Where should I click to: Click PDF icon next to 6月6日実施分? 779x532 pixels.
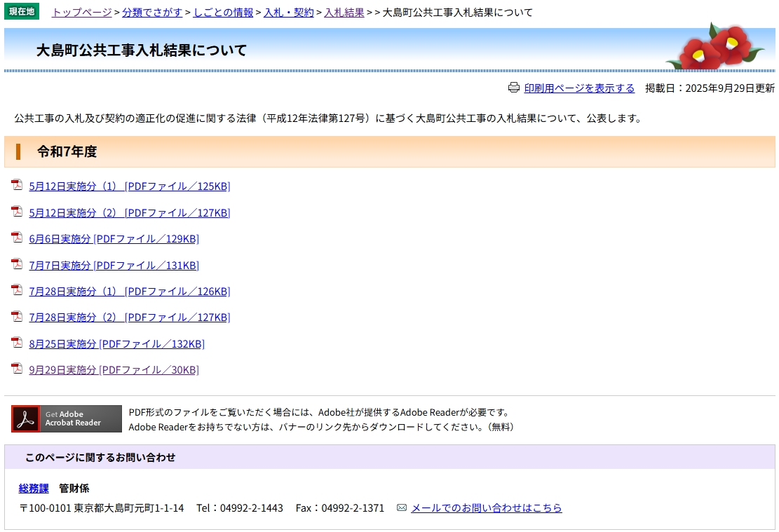[17, 238]
